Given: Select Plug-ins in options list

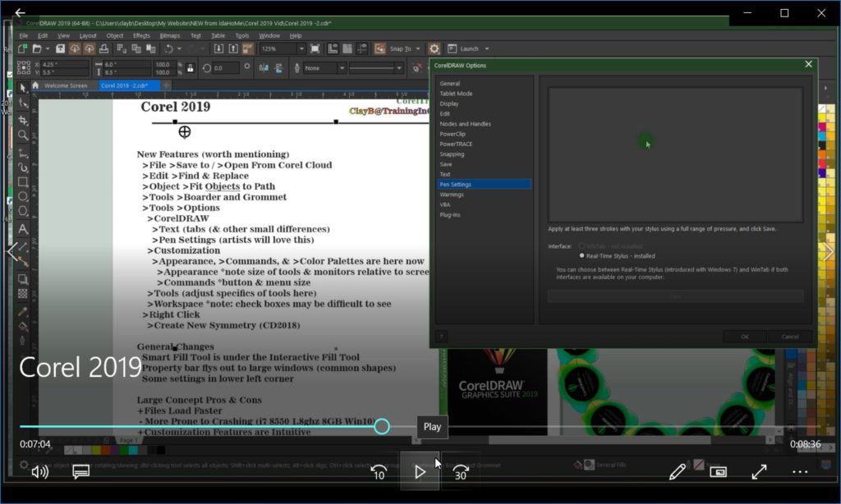Looking at the screenshot, I should pos(449,215).
